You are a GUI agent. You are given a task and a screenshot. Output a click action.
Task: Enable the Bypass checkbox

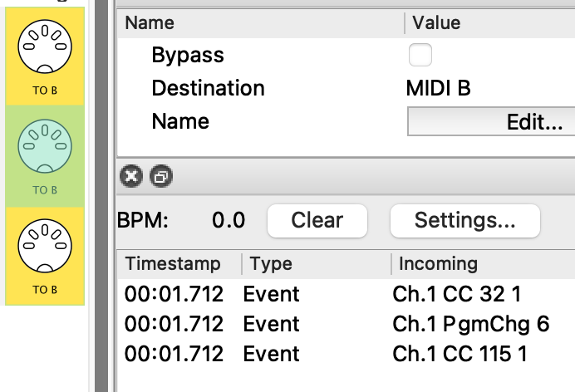point(420,56)
